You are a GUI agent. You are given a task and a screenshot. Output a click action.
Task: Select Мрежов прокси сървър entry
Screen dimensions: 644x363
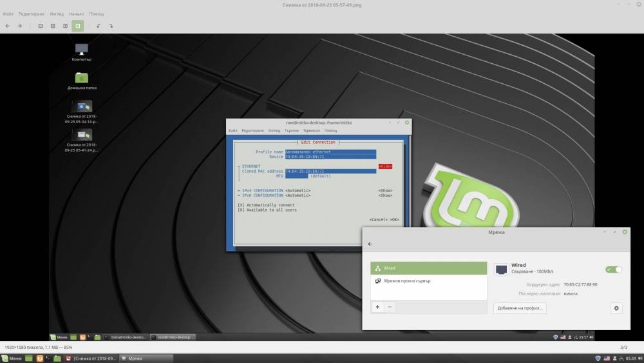428,280
